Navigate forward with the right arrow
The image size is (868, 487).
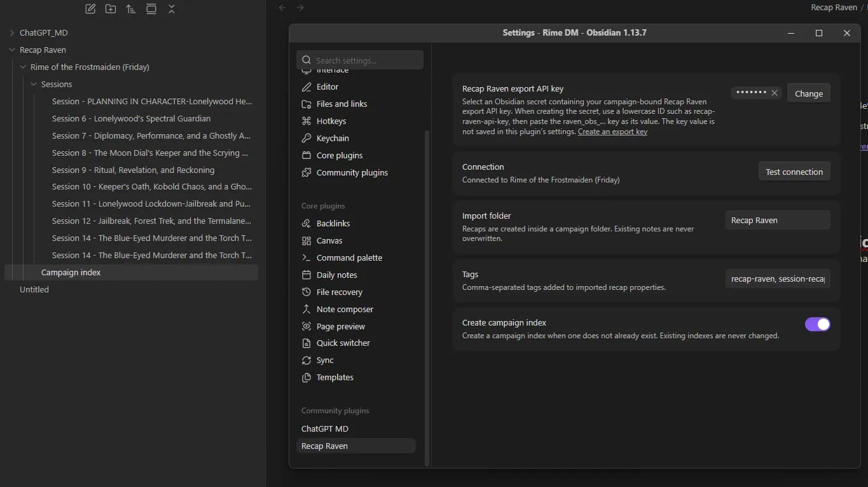click(300, 8)
